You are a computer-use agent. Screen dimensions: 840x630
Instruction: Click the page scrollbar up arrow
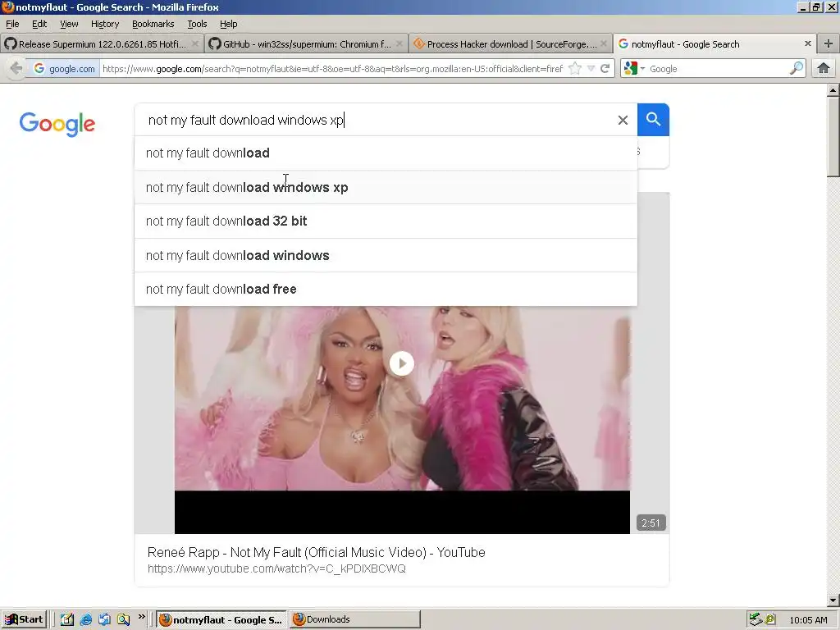click(833, 90)
